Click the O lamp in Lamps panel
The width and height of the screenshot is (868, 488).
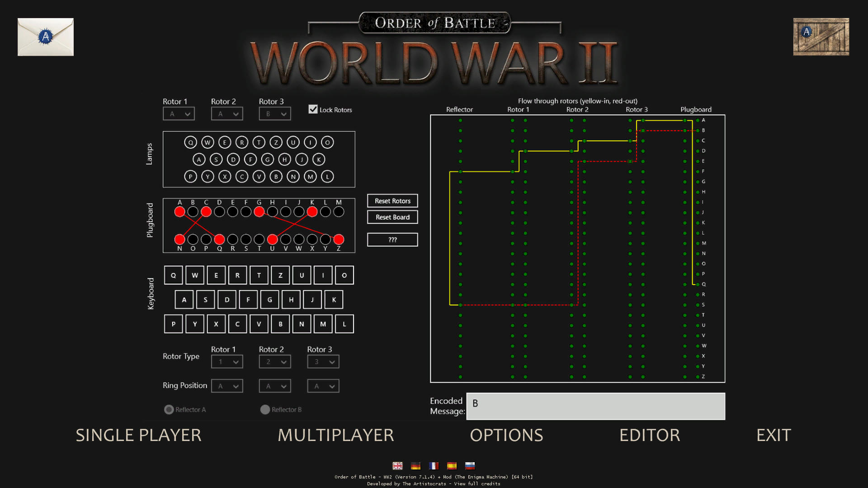(x=327, y=142)
